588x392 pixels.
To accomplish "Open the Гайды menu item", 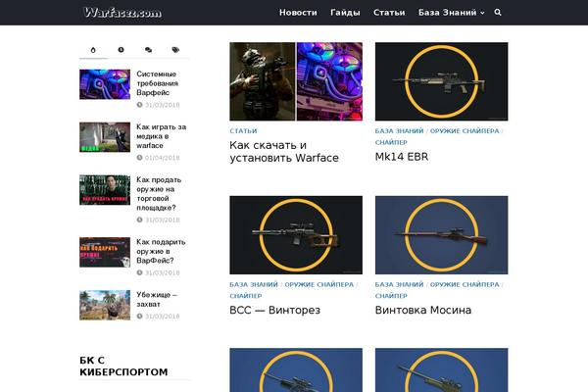I will (345, 13).
